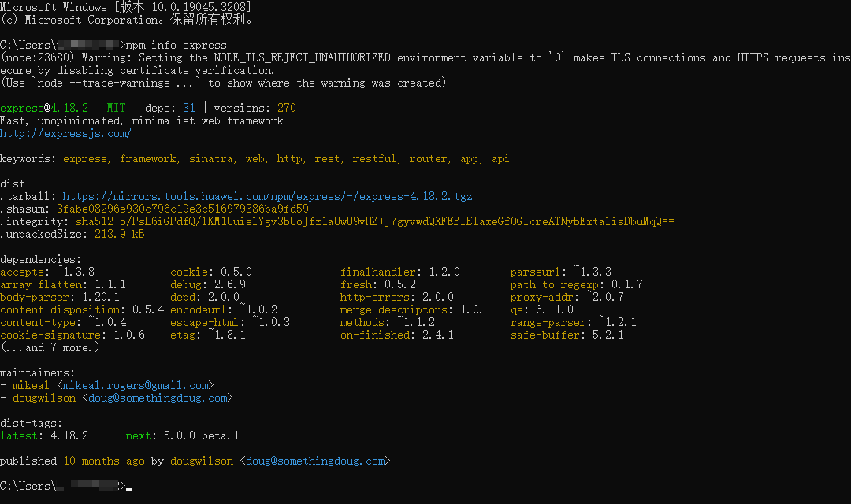Screen dimensions: 851x504
Task: Click the 'qs' dependency entry
Action: click(541, 309)
